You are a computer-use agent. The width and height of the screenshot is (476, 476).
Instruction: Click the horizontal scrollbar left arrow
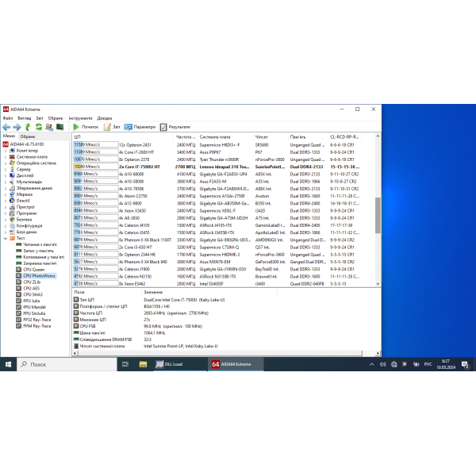pos(75,353)
